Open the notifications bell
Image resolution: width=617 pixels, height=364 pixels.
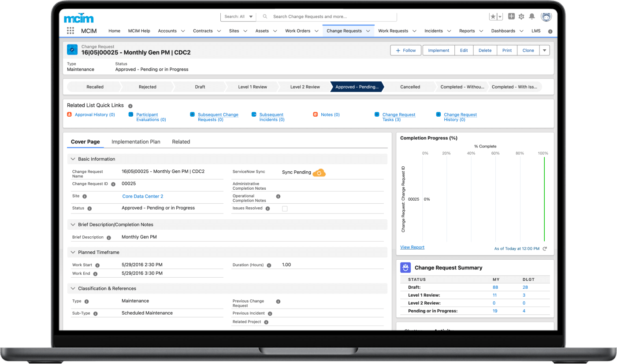[x=532, y=17]
